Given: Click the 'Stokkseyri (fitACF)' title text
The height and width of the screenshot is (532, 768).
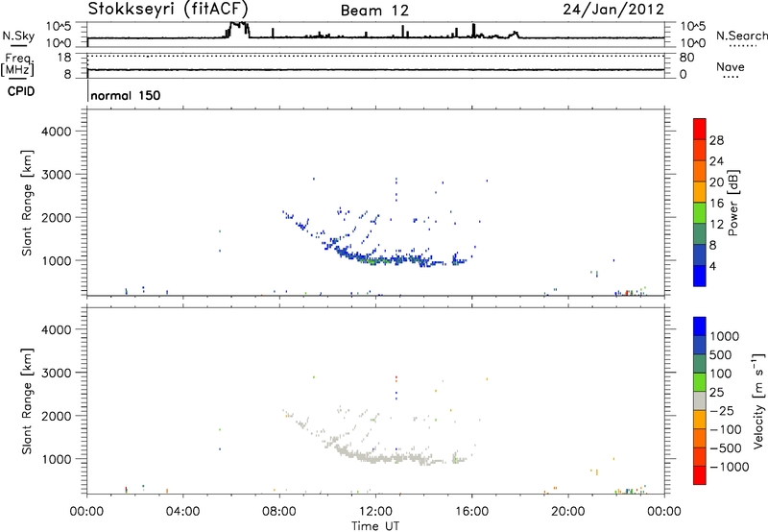Looking at the screenshot, I should point(168,9).
